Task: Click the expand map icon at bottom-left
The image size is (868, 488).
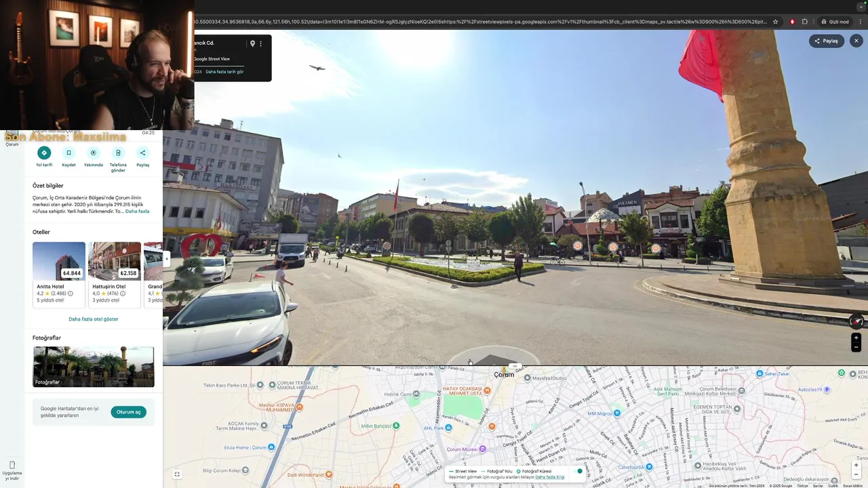Action: pos(177,474)
